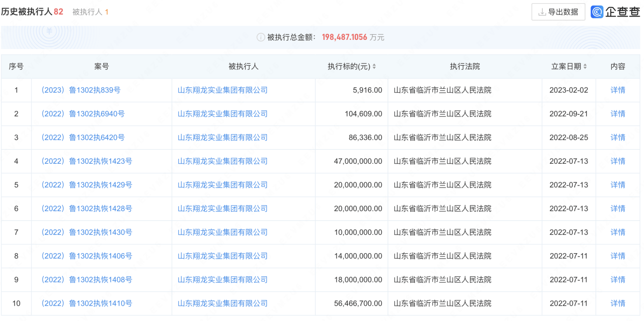Image resolution: width=644 pixels, height=321 pixels.
Task: Click the 序号 column header
Action: pos(16,67)
